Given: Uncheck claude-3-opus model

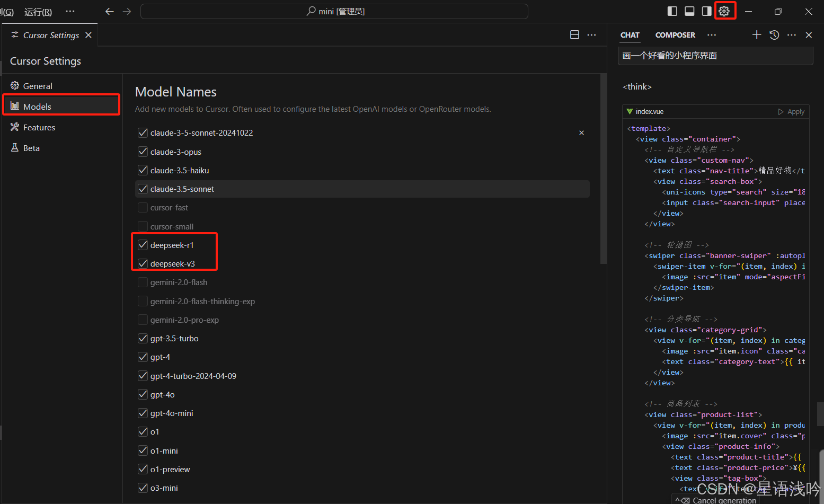Looking at the screenshot, I should (143, 152).
